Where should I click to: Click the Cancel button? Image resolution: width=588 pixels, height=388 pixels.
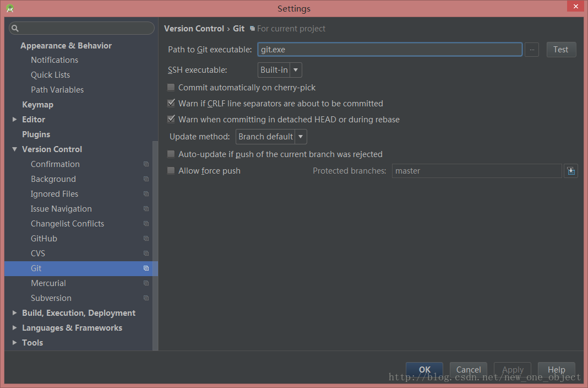click(469, 370)
